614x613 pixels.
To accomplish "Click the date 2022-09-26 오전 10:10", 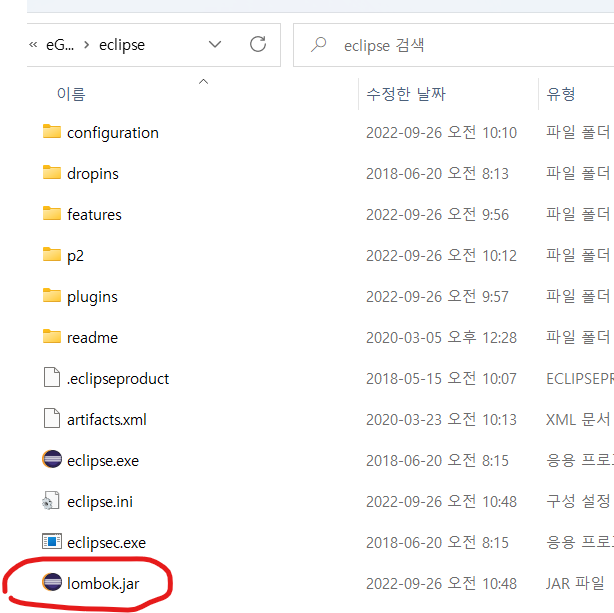I will 441,132.
